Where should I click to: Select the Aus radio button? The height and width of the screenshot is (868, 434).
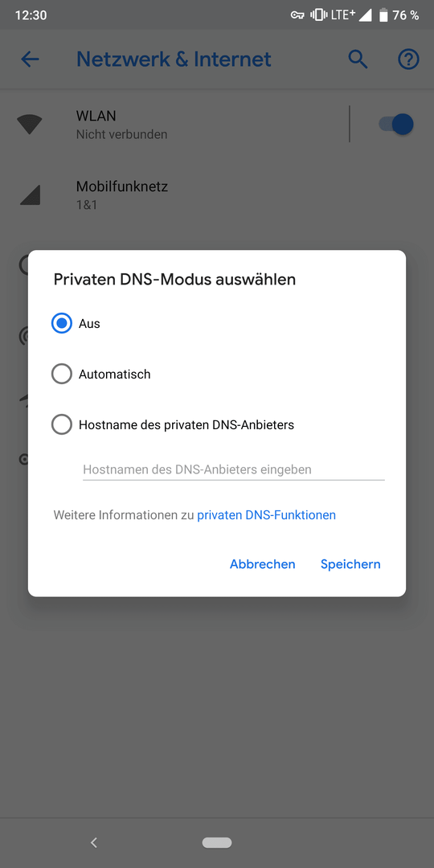coord(61,323)
